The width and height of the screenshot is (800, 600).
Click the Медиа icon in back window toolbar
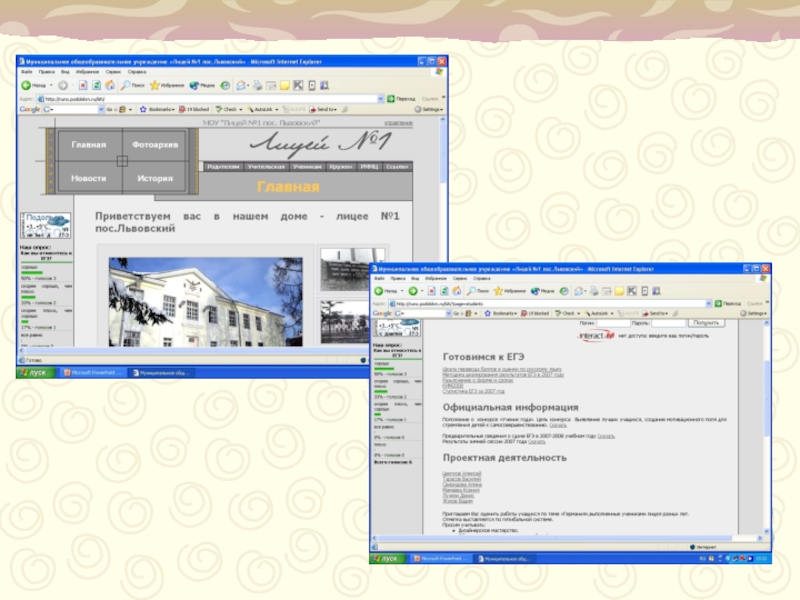(194, 86)
